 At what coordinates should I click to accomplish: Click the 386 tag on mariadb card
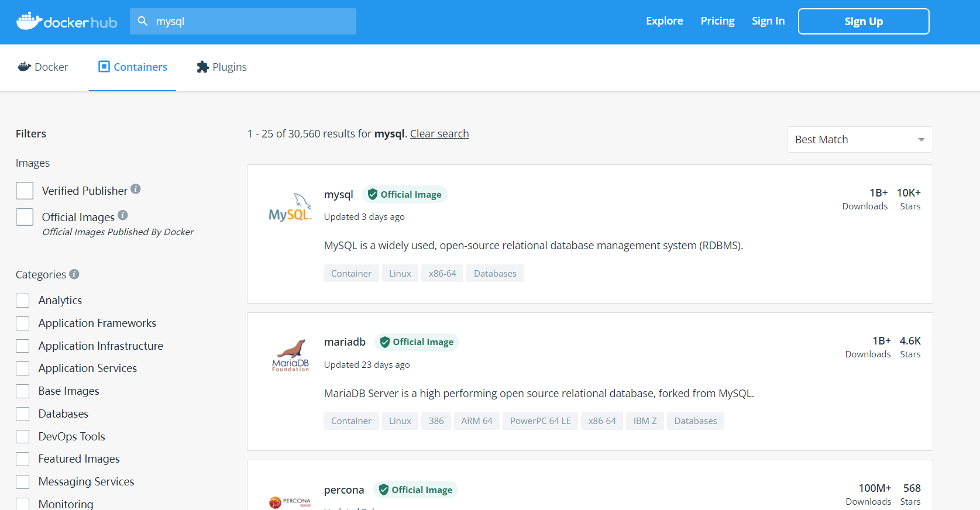(436, 421)
